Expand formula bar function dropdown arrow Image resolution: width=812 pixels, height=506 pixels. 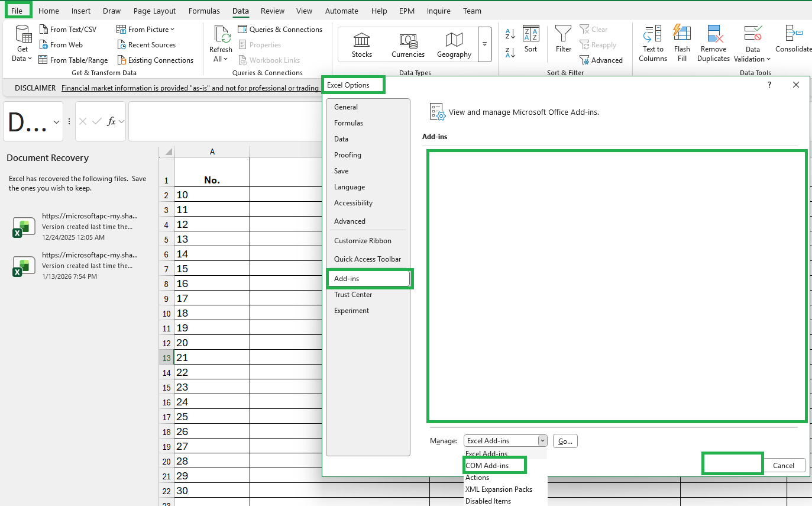(122, 121)
